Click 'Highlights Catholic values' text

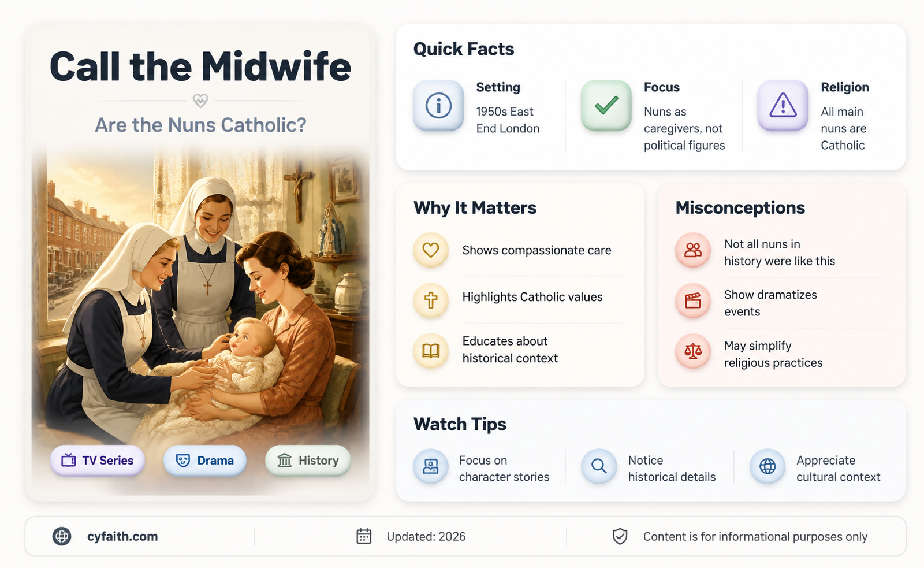(532, 297)
